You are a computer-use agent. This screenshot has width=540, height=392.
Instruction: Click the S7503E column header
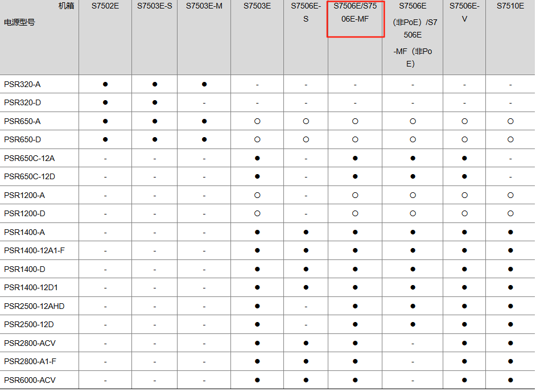point(257,6)
